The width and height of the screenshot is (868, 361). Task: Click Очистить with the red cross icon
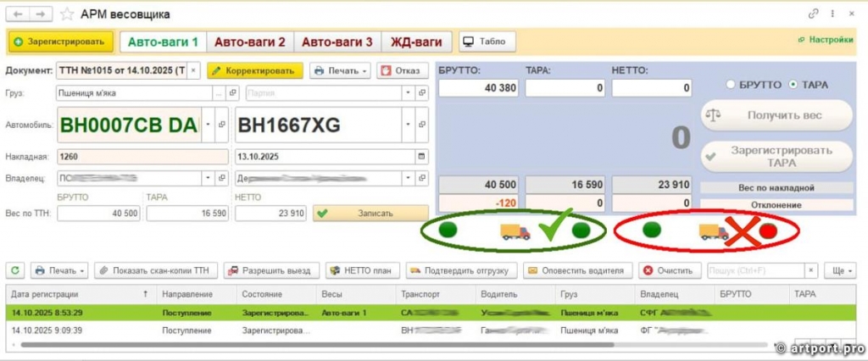point(668,271)
